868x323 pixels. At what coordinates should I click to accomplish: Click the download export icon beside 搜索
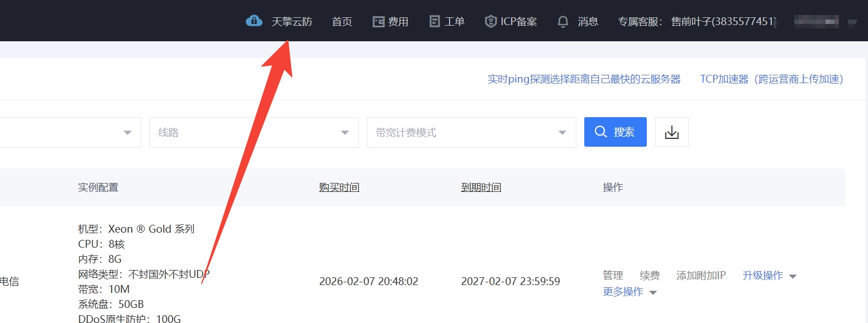[x=671, y=132]
